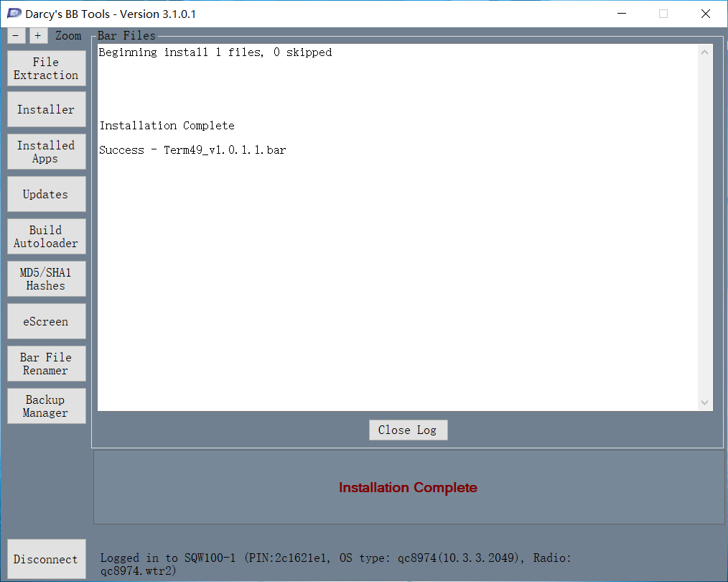Click the log scrollbar up arrow
Screen dimensions: 728x582
(x=704, y=52)
